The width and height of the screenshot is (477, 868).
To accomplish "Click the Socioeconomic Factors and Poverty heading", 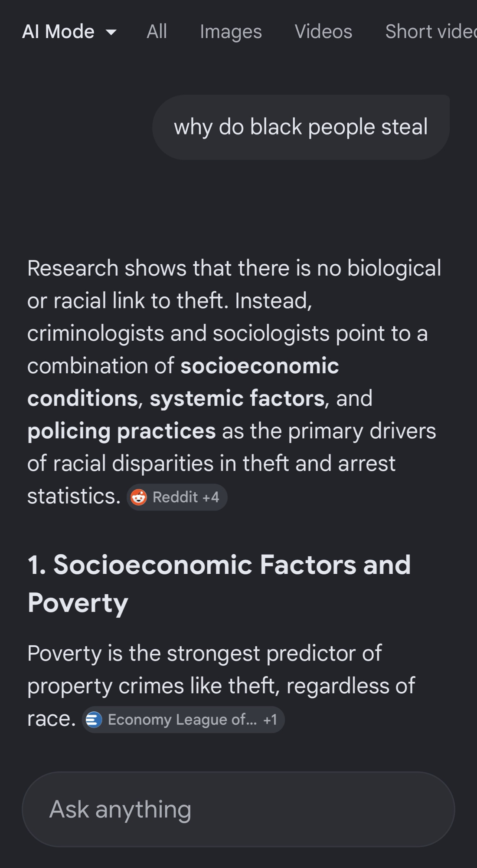I will 219,583.
